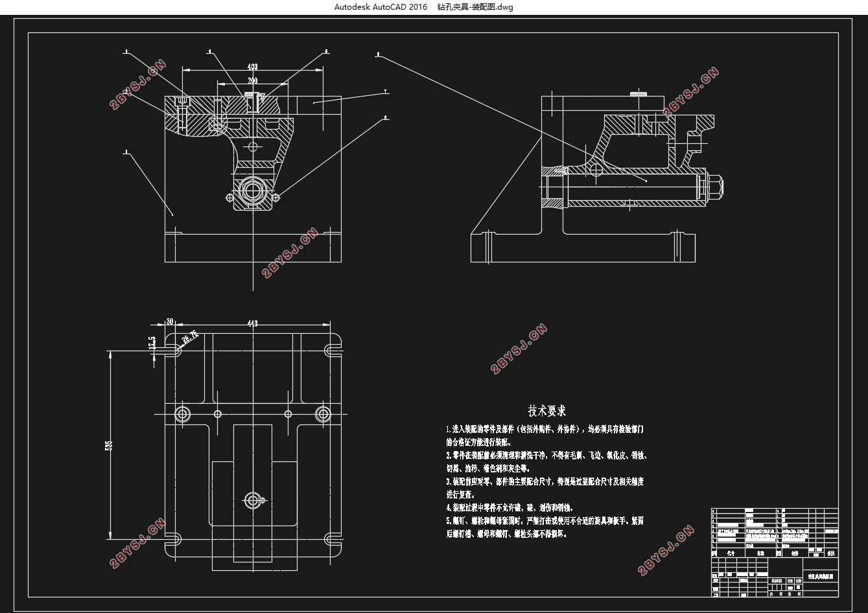Click the 30 dimension at plan view corner
This screenshot has width=868, height=613.
pos(170,322)
